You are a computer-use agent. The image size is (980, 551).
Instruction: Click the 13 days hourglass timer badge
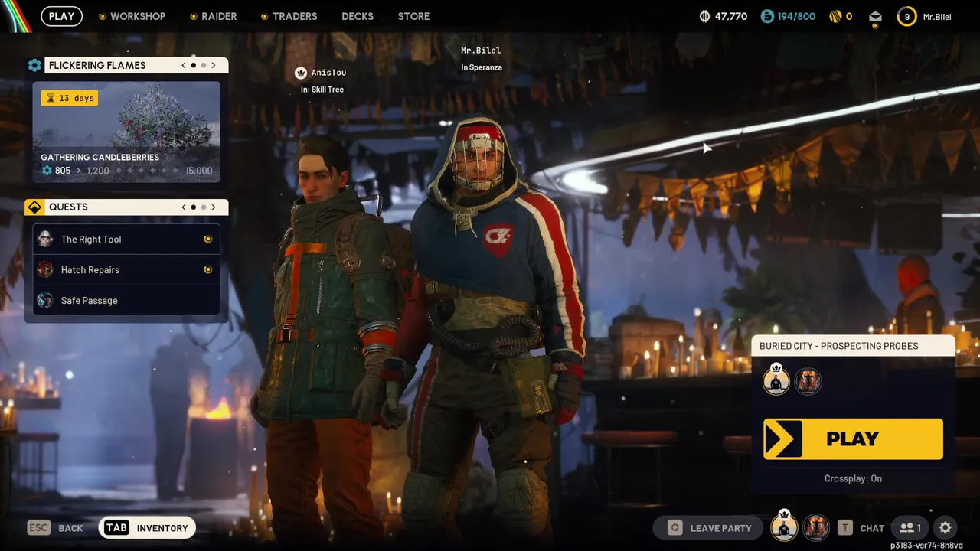(70, 98)
